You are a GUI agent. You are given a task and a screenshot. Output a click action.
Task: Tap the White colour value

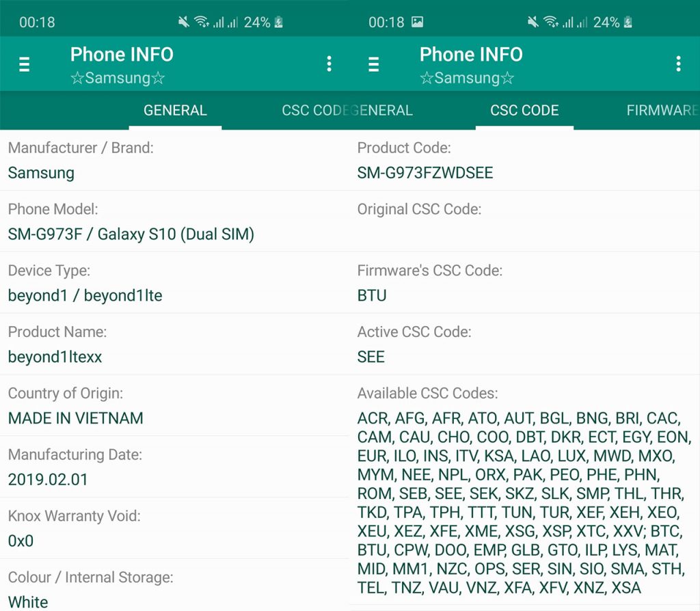click(x=28, y=602)
